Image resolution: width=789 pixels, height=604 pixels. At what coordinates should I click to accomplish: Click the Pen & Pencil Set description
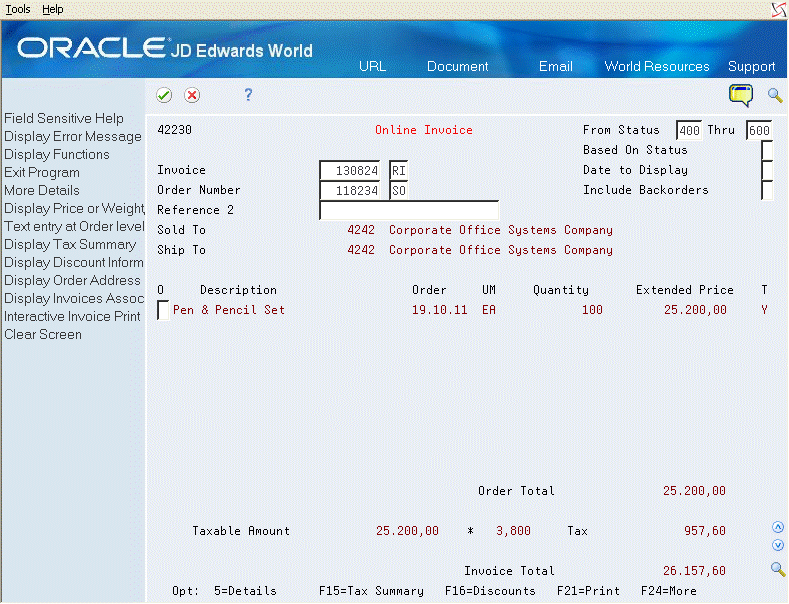229,310
